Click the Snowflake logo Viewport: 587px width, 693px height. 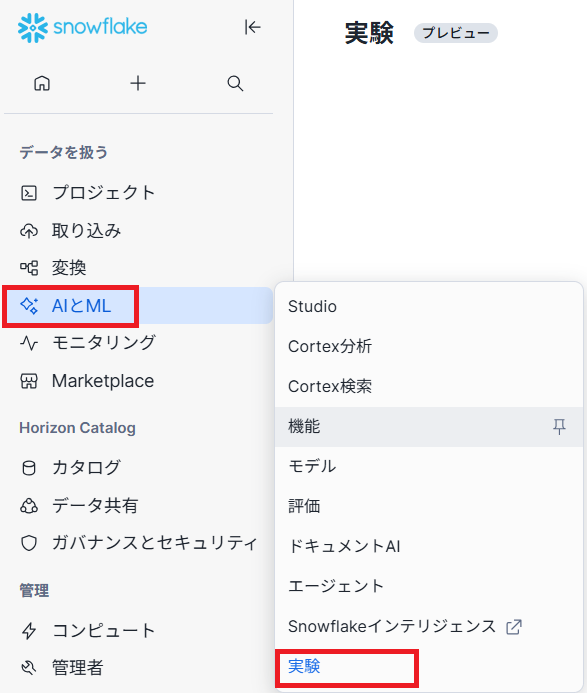[82, 28]
